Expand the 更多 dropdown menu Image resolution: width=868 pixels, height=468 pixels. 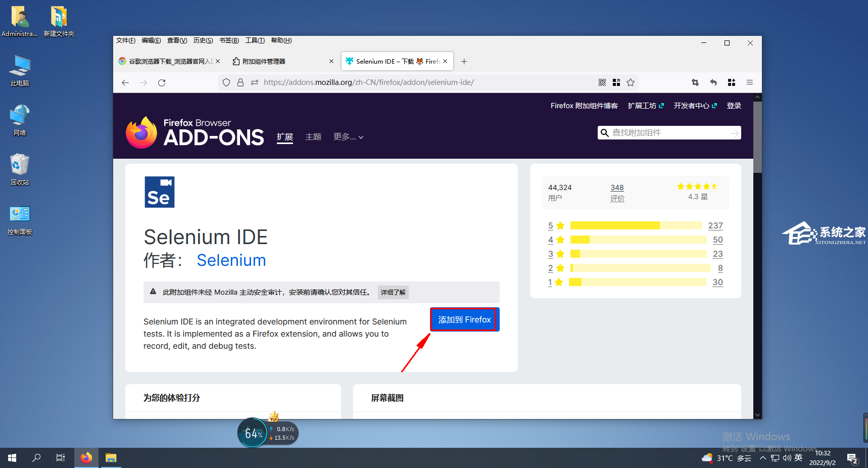[x=348, y=137]
